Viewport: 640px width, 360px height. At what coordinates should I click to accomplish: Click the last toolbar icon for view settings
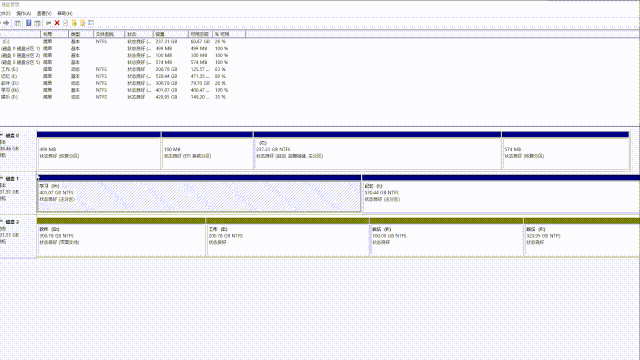tap(91, 23)
